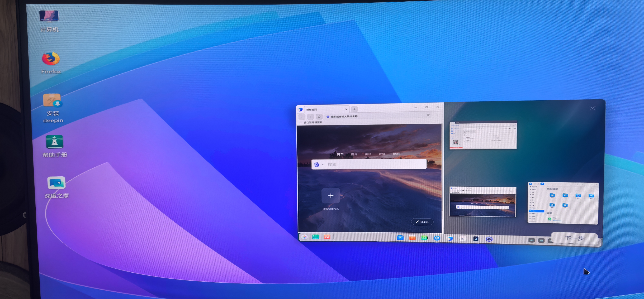This screenshot has height=299, width=644.
Task: Bookmark the page with the star icon
Action: pos(428,115)
